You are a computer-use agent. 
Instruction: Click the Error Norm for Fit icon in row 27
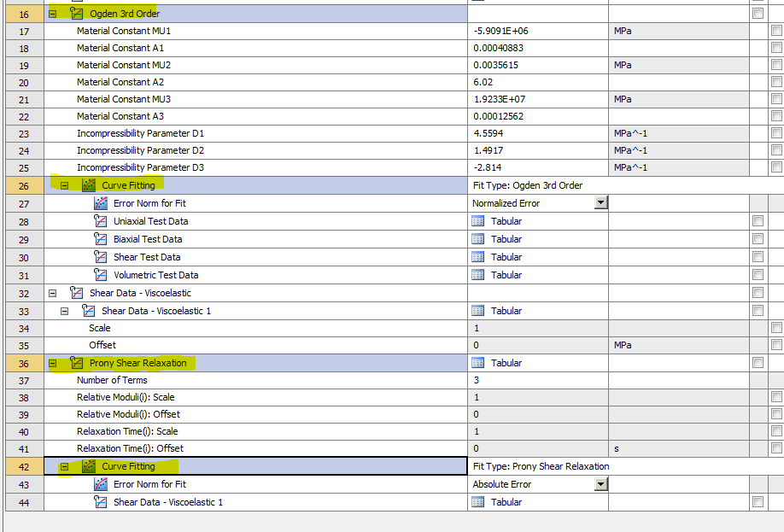point(101,203)
